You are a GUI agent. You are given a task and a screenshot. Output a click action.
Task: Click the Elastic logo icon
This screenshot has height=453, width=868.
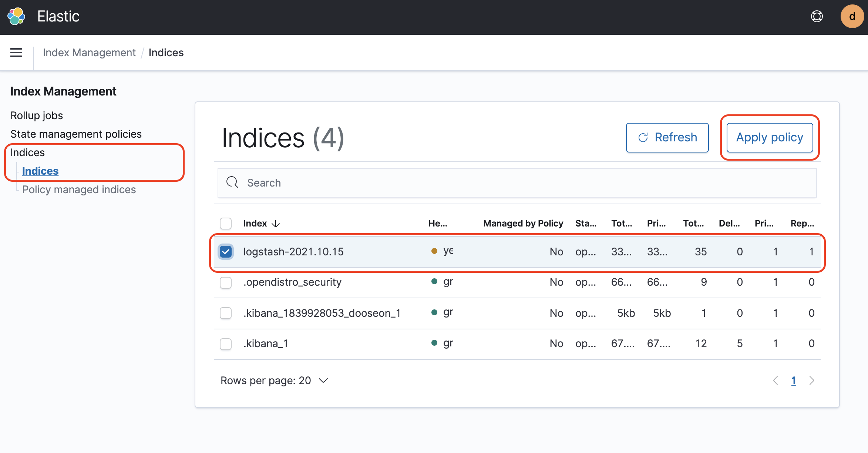tap(16, 16)
